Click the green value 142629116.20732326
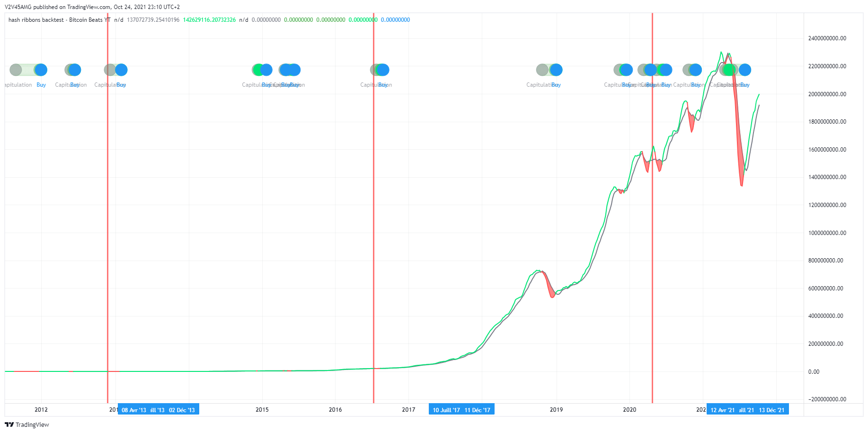Screen dimensions: 868x433 click(x=209, y=20)
